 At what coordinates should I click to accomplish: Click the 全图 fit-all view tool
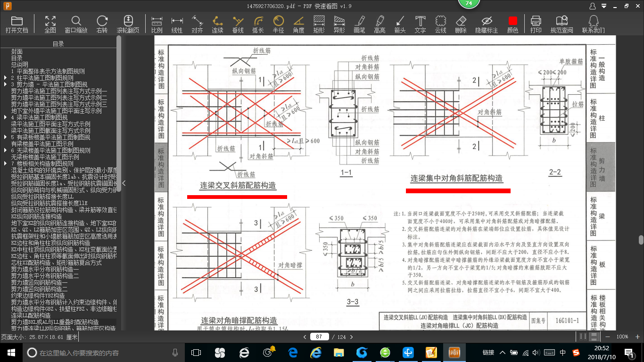50,24
